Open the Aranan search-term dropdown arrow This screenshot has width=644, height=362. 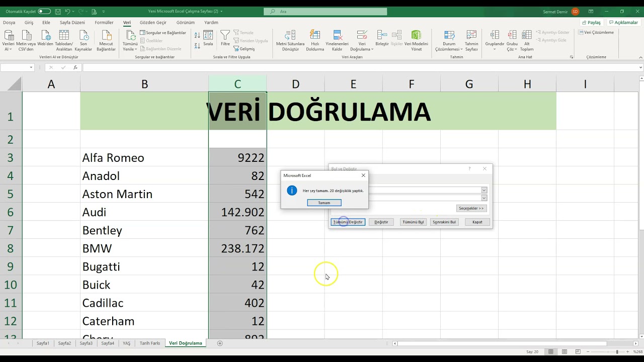[484, 190]
